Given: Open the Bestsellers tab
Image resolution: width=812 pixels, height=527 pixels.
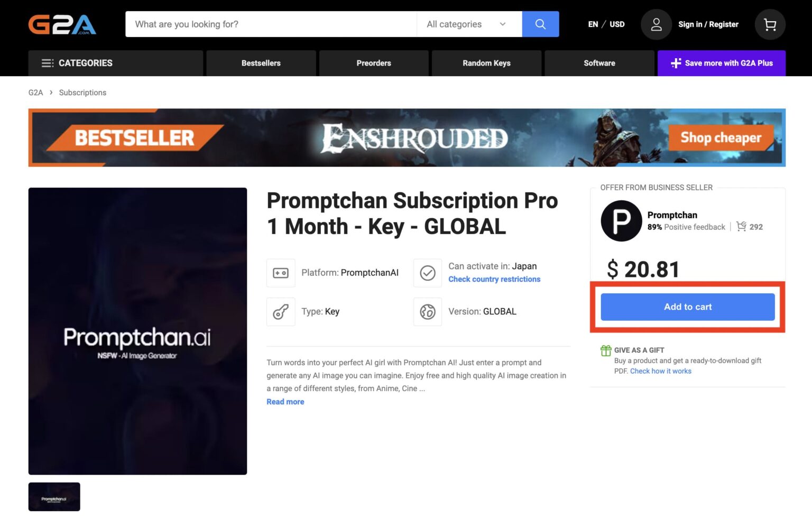Looking at the screenshot, I should 261,63.
